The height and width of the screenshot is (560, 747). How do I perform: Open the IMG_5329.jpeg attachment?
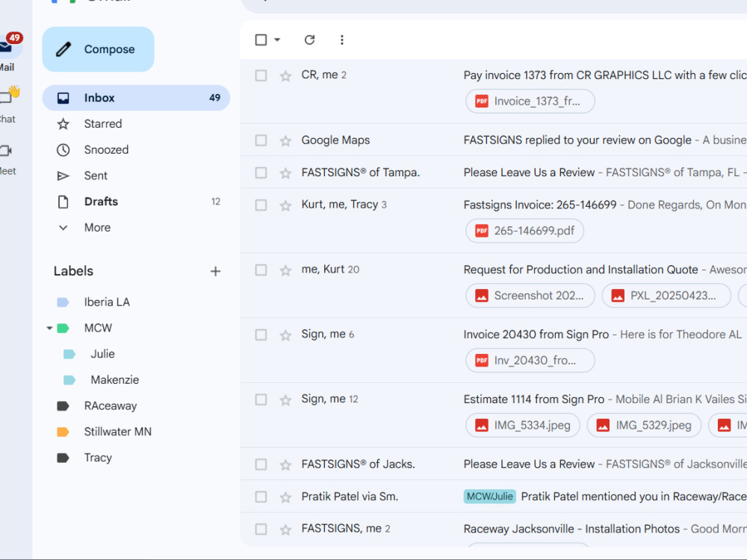pos(644,426)
